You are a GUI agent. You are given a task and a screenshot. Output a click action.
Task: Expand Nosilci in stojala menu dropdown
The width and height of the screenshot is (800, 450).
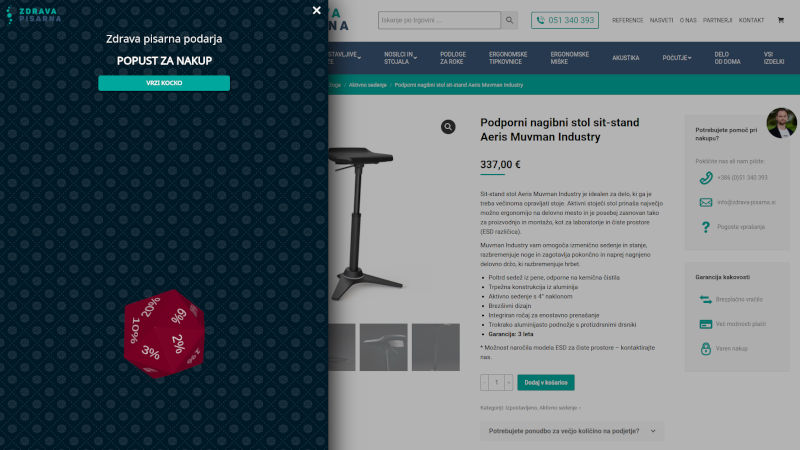pyautogui.click(x=401, y=58)
